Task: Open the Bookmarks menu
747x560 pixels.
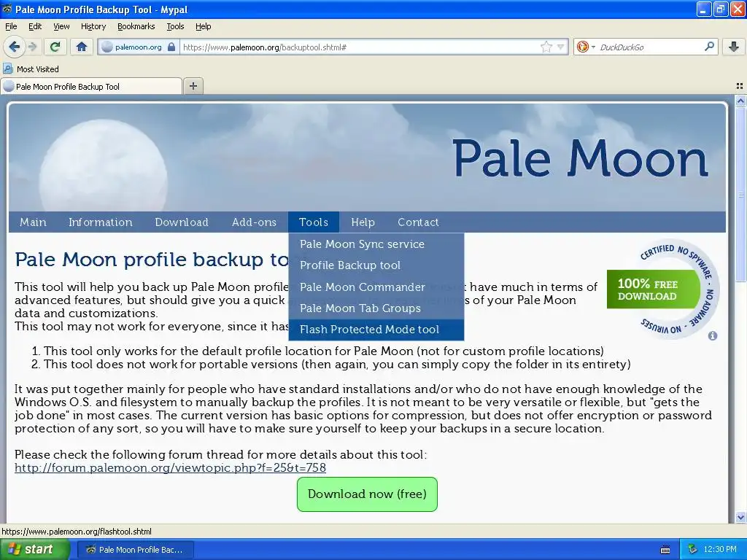Action: pos(136,26)
